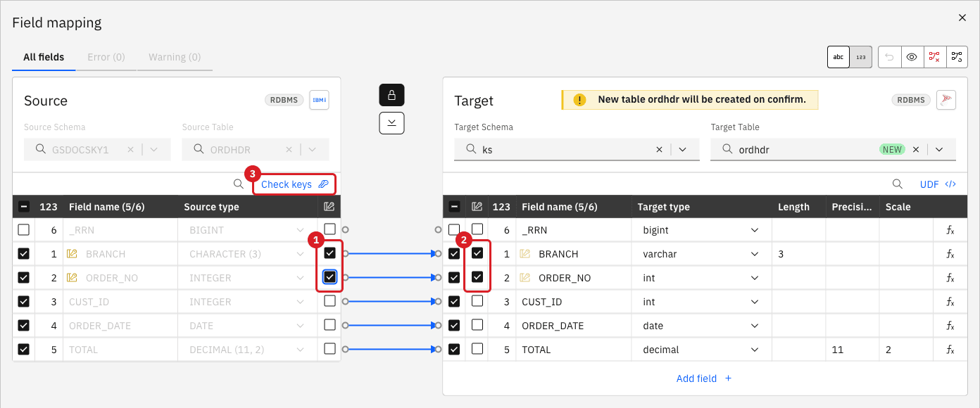Click the red remove-all-mappings icon
Screen dimensions: 980x408
pos(934,57)
